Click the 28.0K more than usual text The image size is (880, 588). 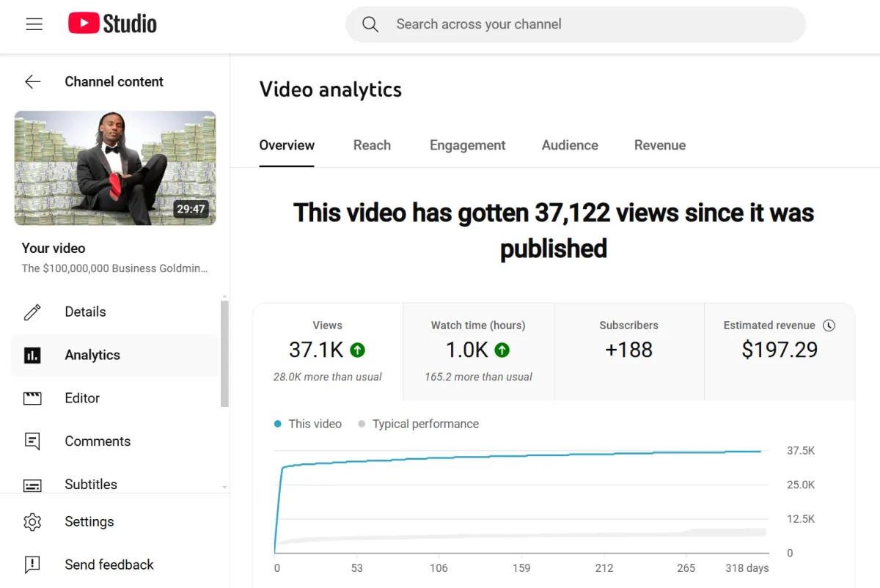coord(328,377)
